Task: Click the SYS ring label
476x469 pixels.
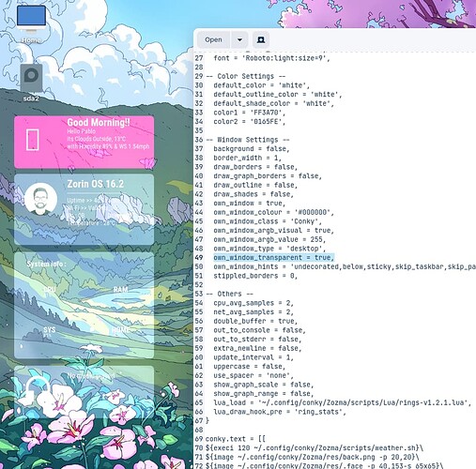Action: [x=50, y=330]
